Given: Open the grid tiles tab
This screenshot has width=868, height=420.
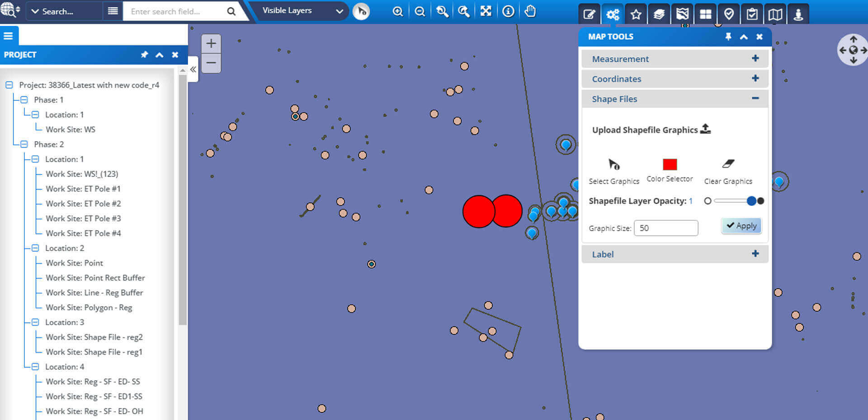Looking at the screenshot, I should (x=706, y=14).
